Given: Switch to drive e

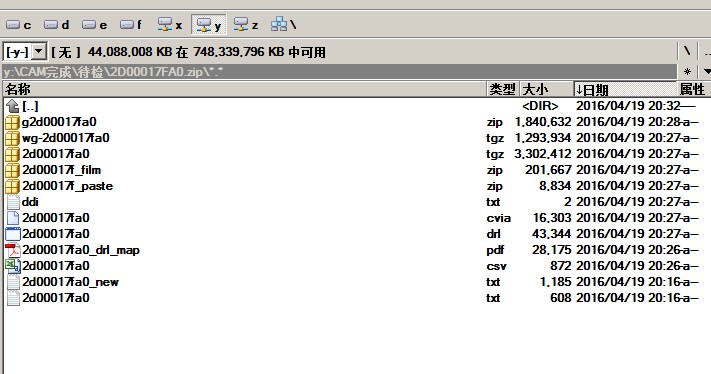Looking at the screenshot, I should [x=95, y=25].
